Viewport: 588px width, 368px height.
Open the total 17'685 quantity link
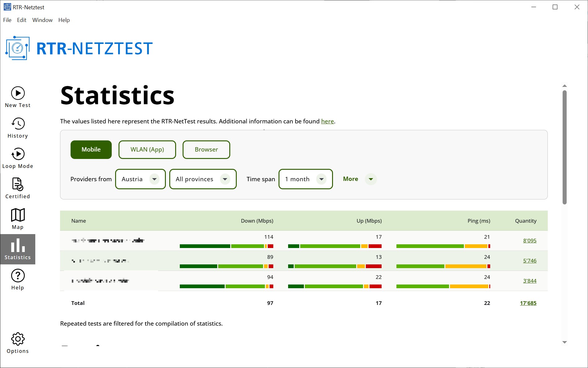click(x=528, y=303)
